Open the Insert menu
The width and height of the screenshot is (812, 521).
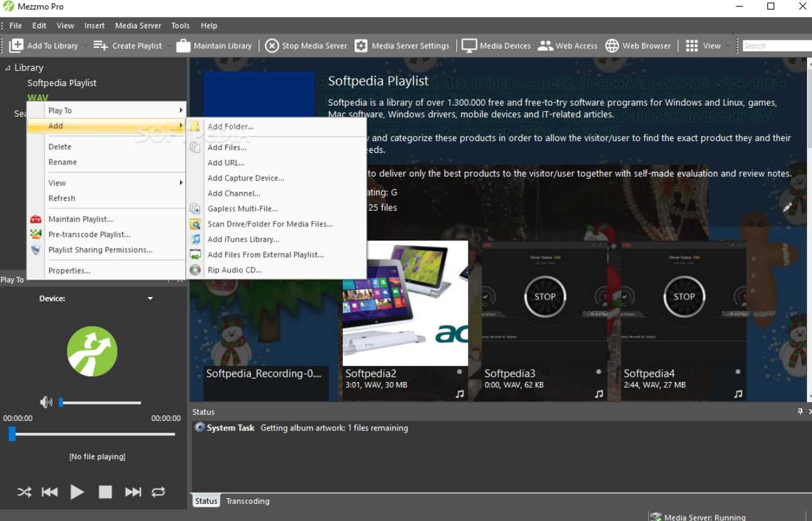pos(94,26)
